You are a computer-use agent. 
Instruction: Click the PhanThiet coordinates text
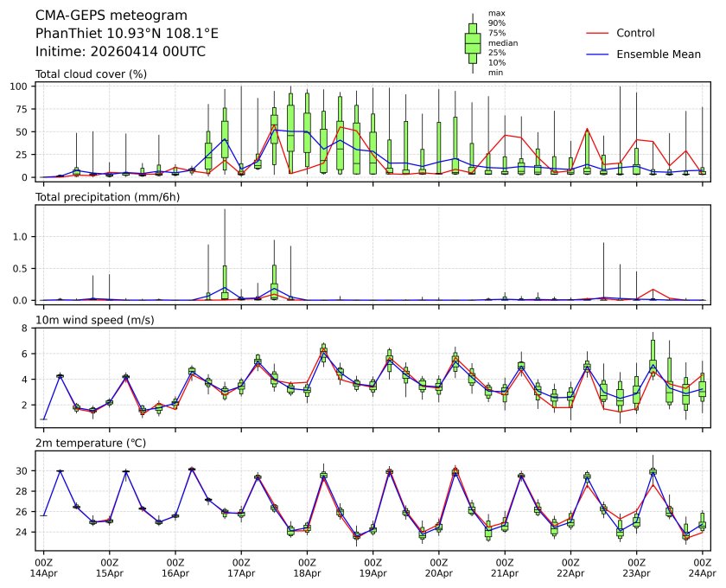(126, 34)
